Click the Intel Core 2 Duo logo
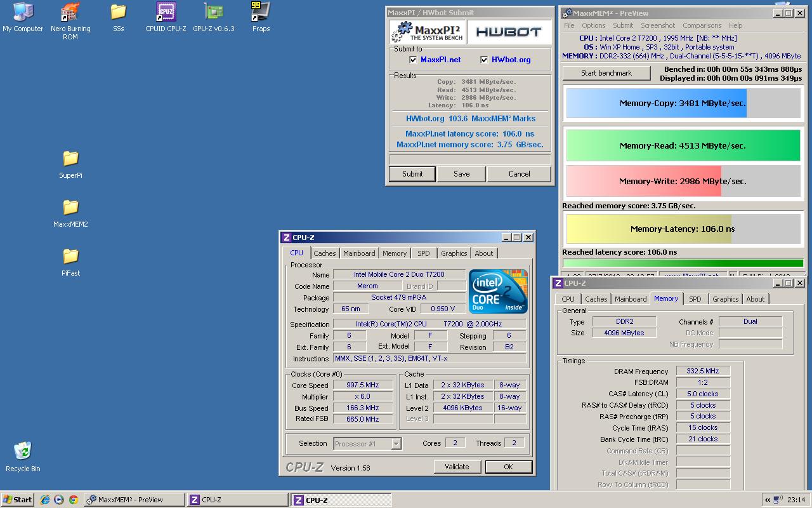This screenshot has width=812, height=508. pyautogui.click(x=498, y=291)
